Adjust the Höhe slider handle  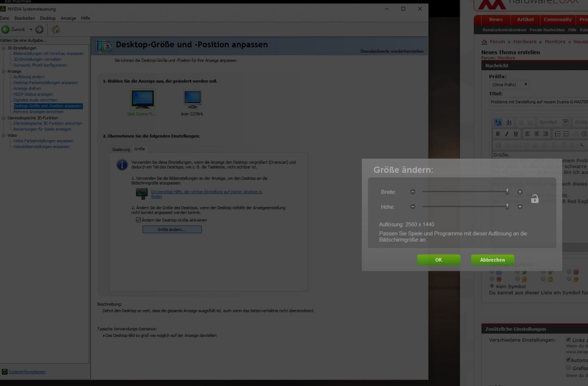click(507, 207)
